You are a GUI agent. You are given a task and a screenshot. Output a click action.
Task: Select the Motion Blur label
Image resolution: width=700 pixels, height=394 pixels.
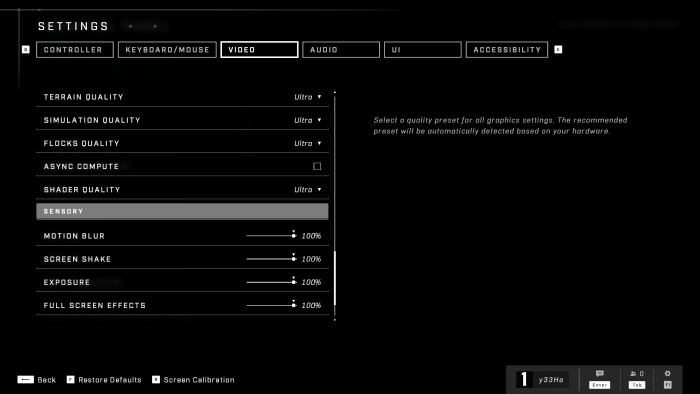[x=74, y=236]
